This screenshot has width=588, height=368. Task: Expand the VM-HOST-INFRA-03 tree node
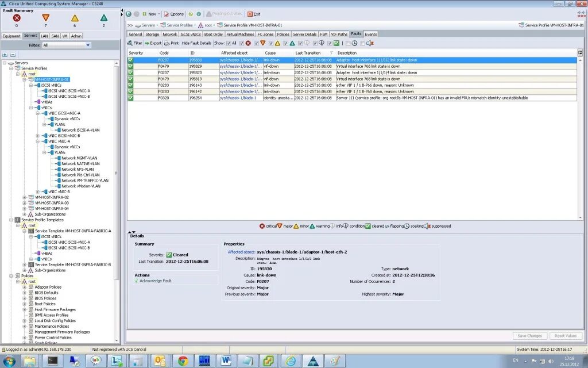click(25, 203)
